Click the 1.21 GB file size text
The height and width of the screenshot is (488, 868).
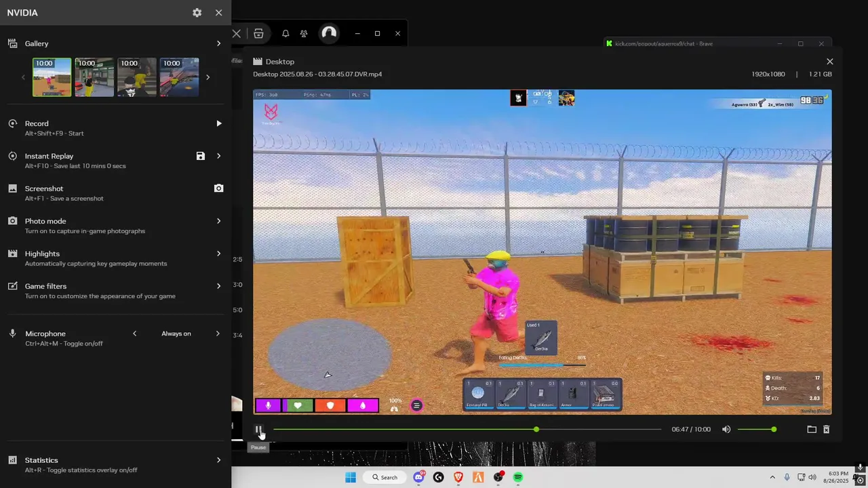click(x=820, y=74)
